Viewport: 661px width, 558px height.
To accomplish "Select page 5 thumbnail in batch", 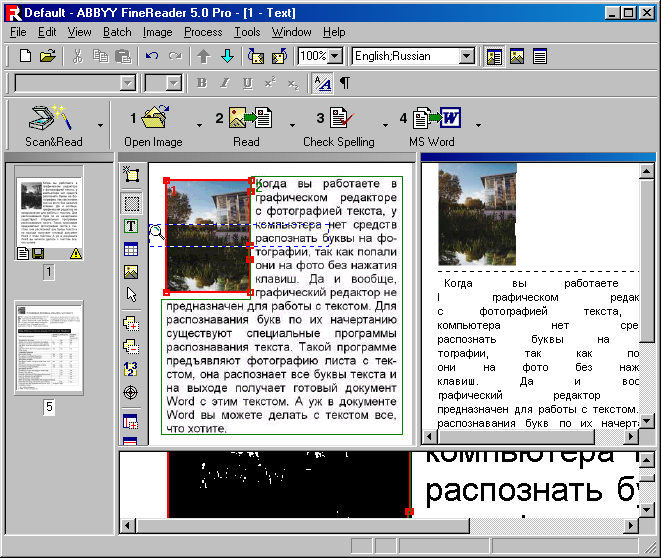I will point(49,347).
